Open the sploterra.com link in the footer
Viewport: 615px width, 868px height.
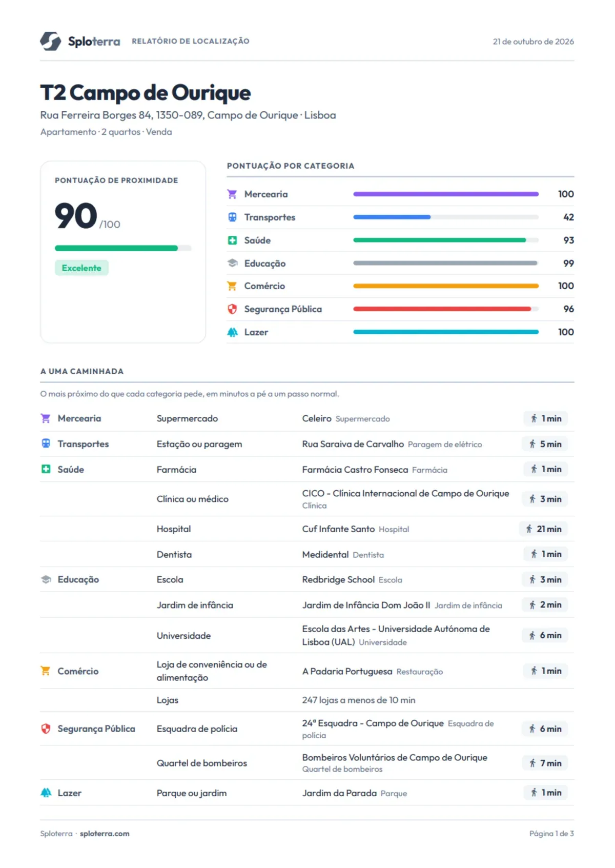coord(105,834)
